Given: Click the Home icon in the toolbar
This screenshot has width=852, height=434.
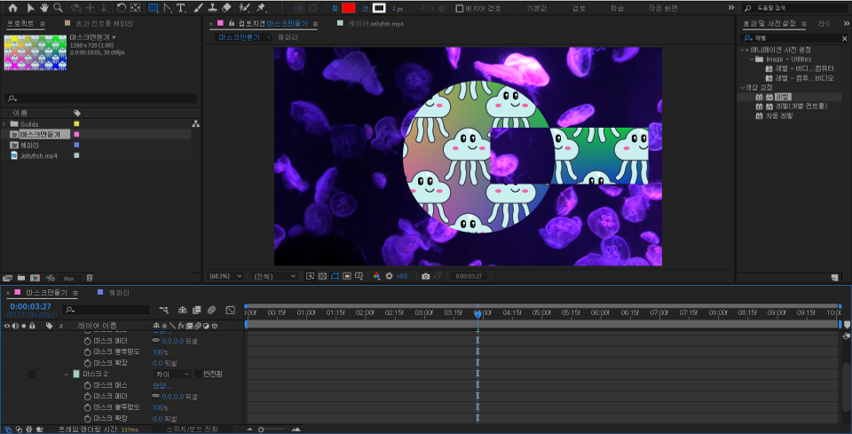Looking at the screenshot, I should (x=12, y=8).
